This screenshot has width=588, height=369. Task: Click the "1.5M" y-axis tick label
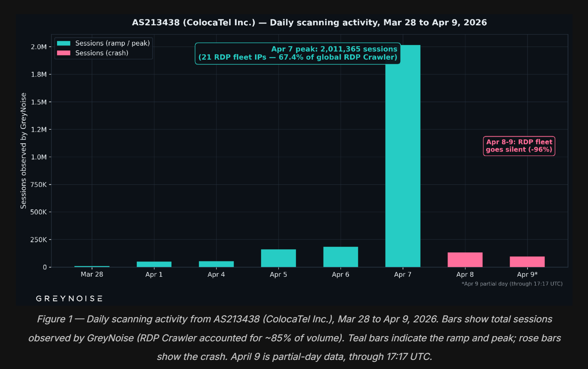coord(39,102)
